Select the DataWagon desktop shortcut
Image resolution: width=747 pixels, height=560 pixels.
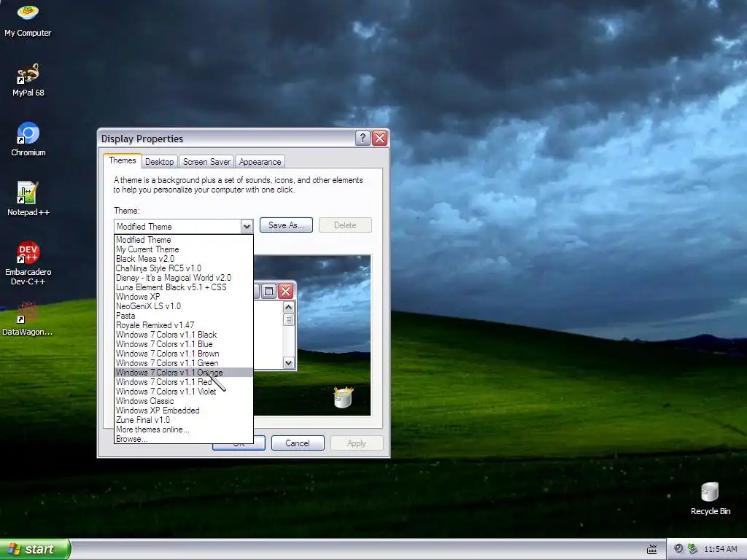tap(27, 319)
